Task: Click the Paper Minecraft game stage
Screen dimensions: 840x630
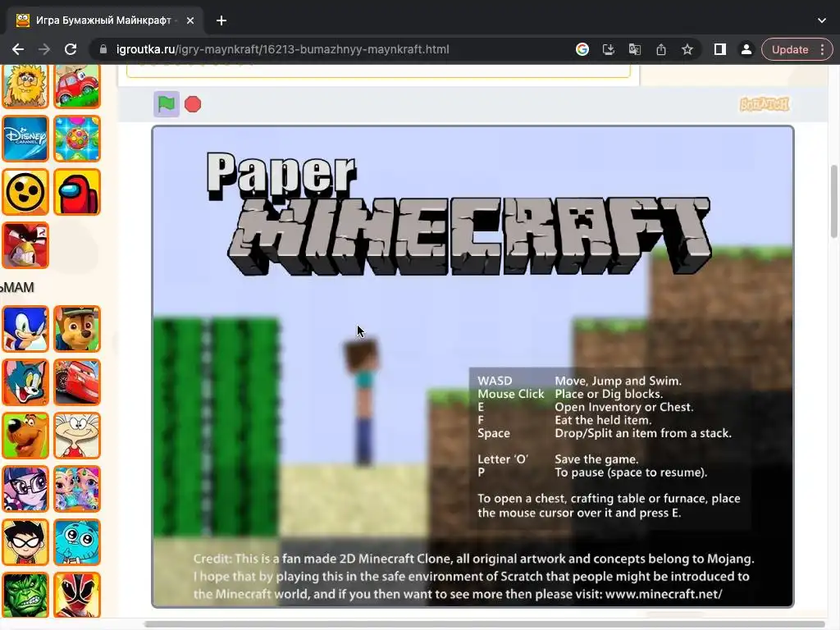Action: 472,367
